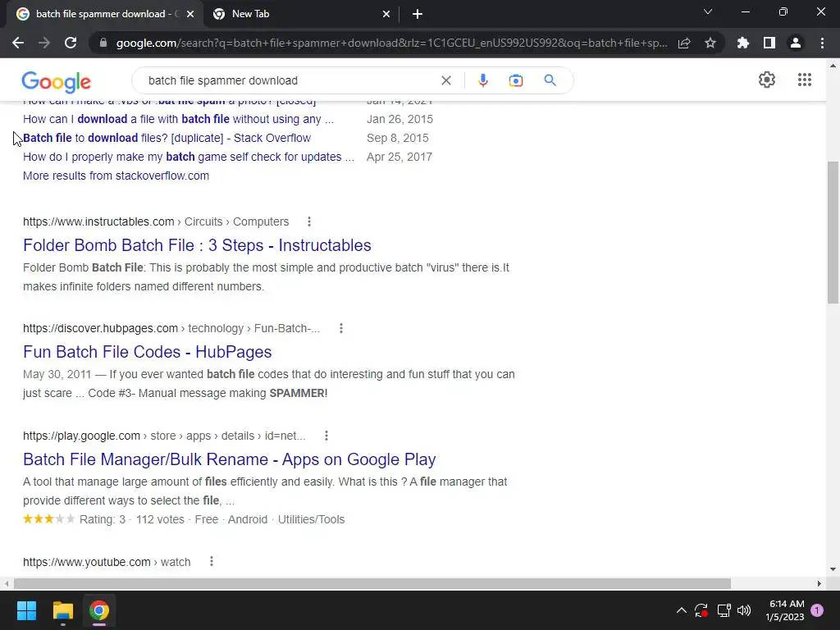Start search by voice microphone
Image resolution: width=840 pixels, height=630 pixels.
click(x=482, y=80)
